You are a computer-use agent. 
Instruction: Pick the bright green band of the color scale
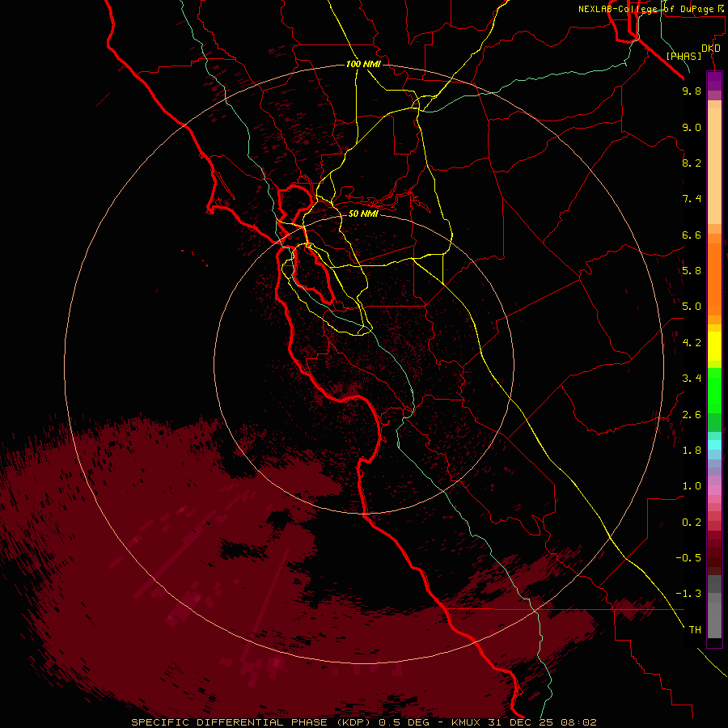(x=714, y=391)
